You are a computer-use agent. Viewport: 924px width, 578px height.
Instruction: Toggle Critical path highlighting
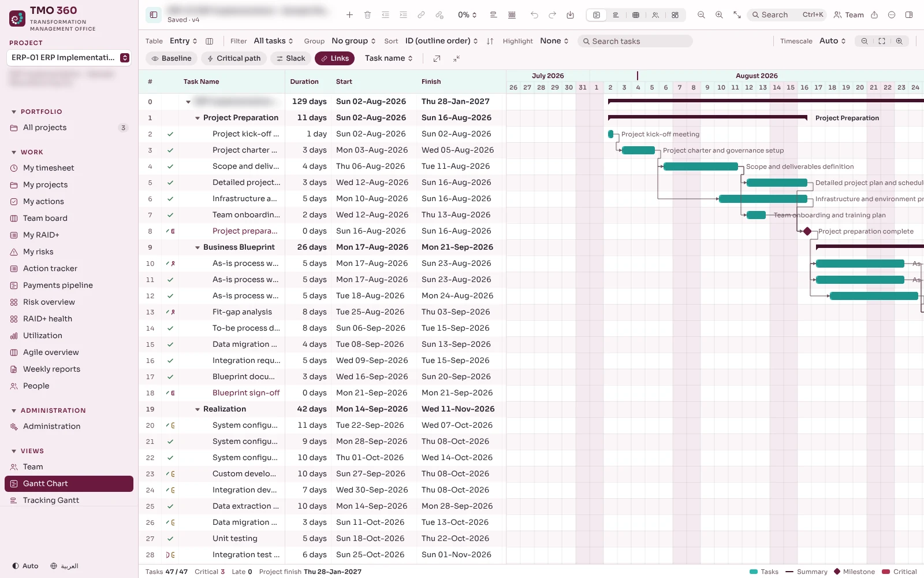click(234, 58)
